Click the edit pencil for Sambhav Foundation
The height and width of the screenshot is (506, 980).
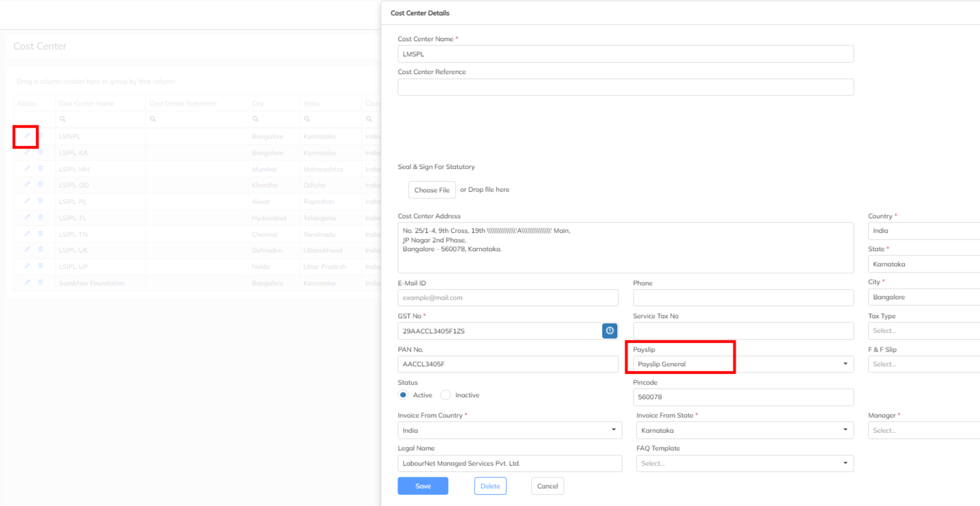pos(27,283)
